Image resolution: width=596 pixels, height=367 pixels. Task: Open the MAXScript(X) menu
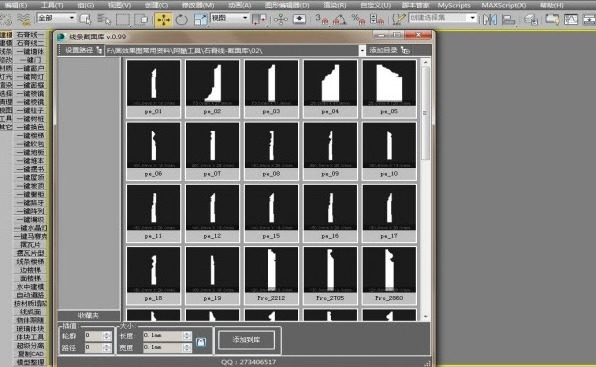click(x=504, y=5)
